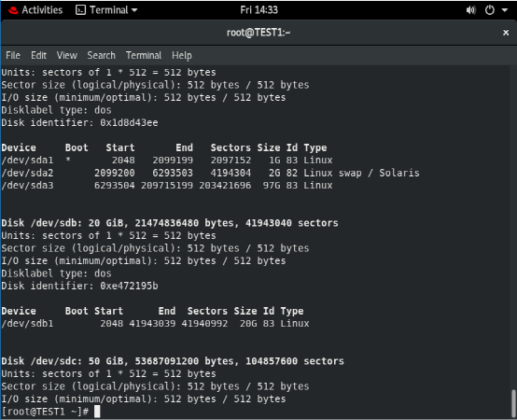Click at the shell prompt cursor
Screen dimensions: 517x420
(97, 412)
